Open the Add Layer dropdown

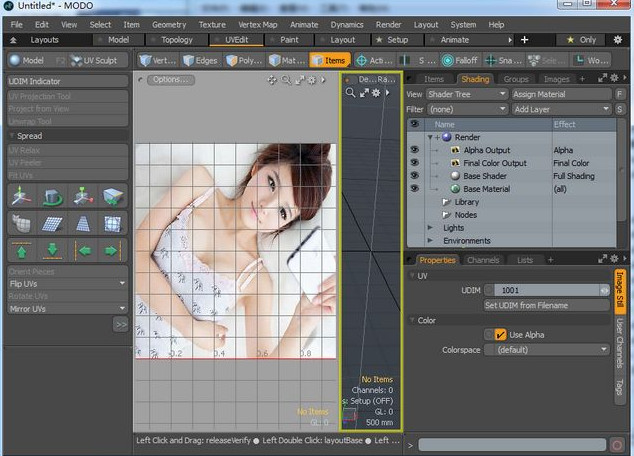(560, 108)
